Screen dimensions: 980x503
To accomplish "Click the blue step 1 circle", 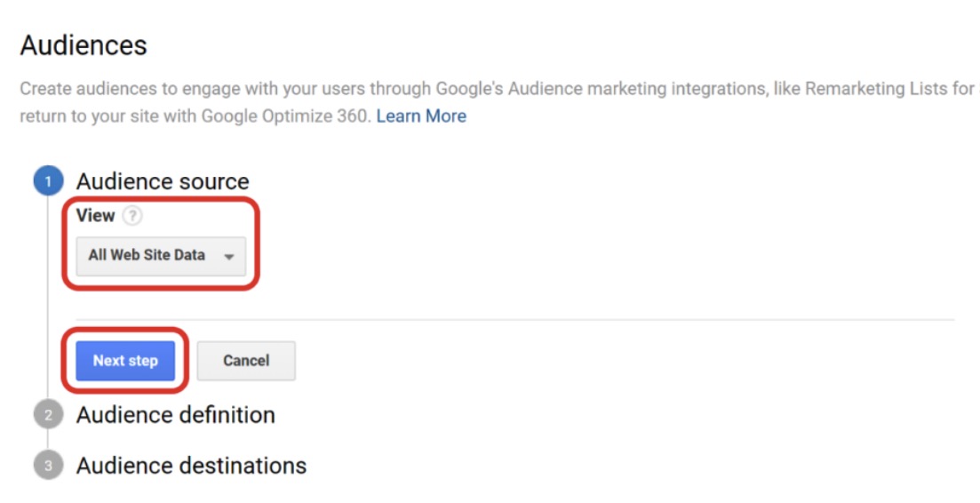I will point(48,182).
